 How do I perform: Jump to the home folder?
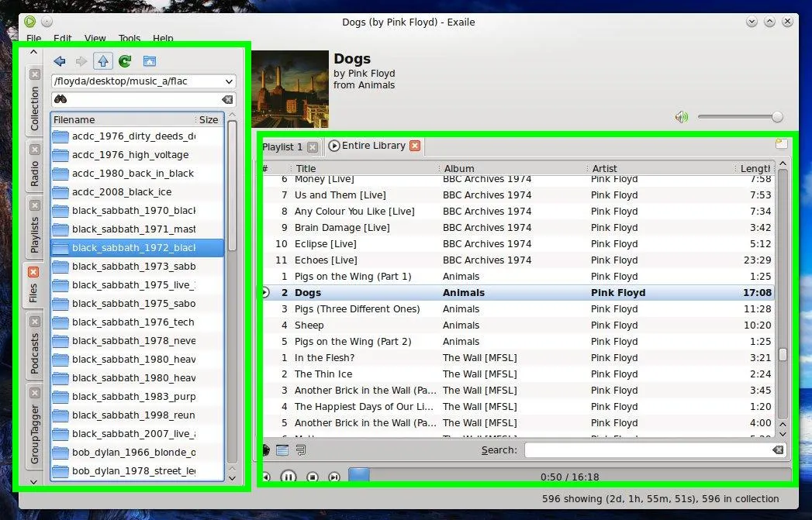tap(149, 61)
